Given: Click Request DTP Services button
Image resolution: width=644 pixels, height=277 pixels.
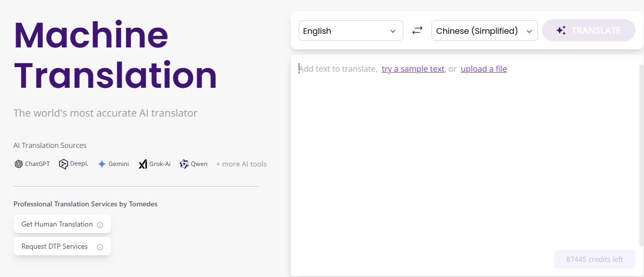Looking at the screenshot, I should coord(55,247).
